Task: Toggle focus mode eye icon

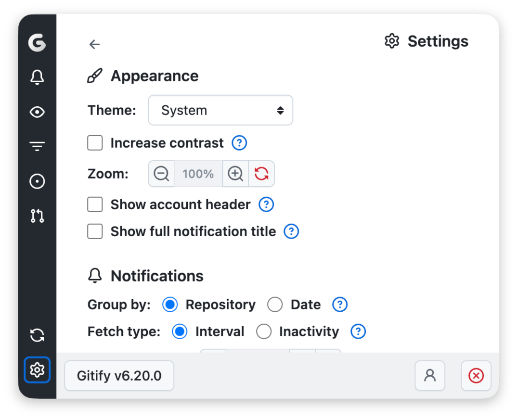Action: click(37, 112)
